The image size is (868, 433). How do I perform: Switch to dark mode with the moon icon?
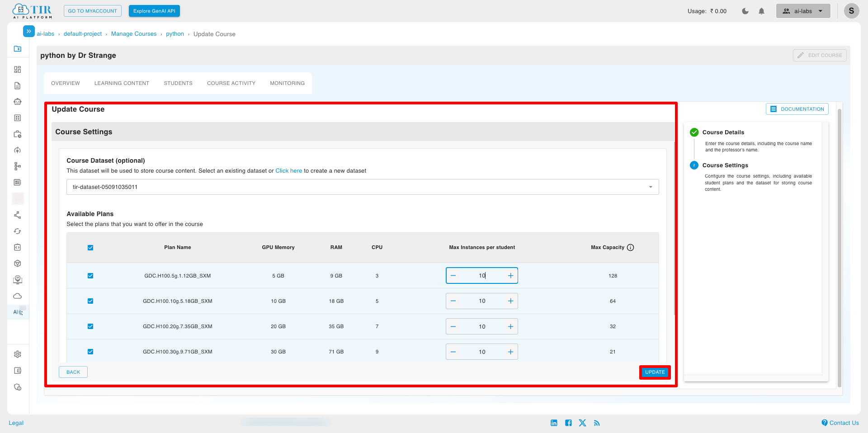(745, 11)
